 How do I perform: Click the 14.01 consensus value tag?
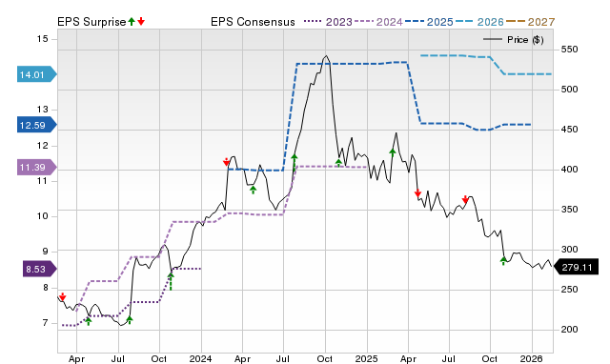click(x=37, y=74)
